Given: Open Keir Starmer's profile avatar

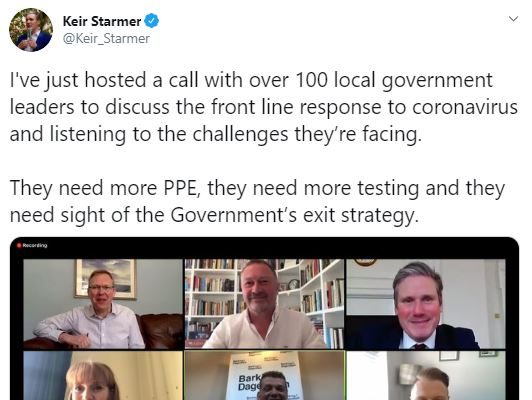Looking at the screenshot, I should coord(31,30).
